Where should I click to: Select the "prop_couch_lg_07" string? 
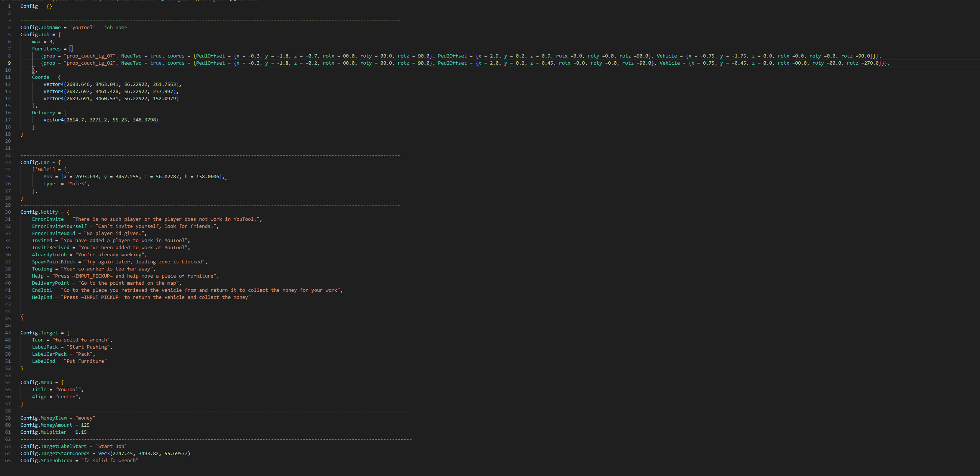coord(89,56)
